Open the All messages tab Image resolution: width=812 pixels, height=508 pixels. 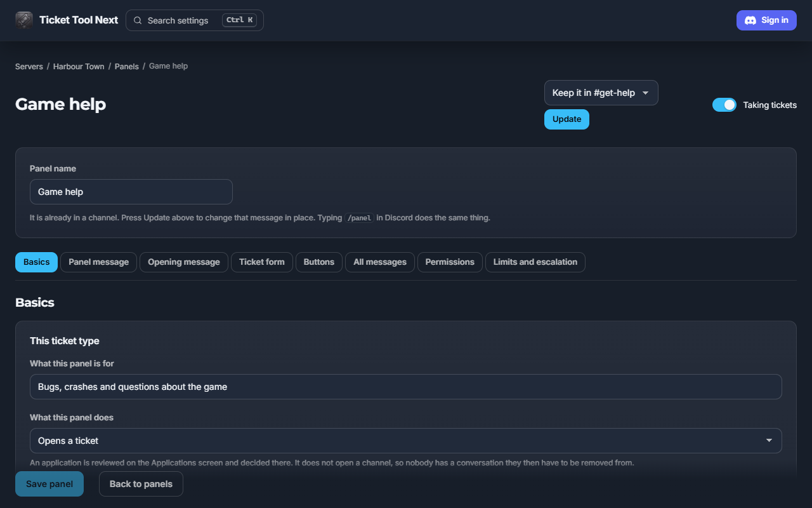point(380,262)
